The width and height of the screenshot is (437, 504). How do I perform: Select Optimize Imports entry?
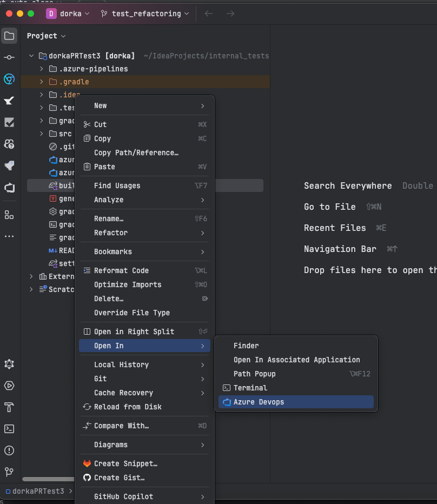pyautogui.click(x=144, y=285)
